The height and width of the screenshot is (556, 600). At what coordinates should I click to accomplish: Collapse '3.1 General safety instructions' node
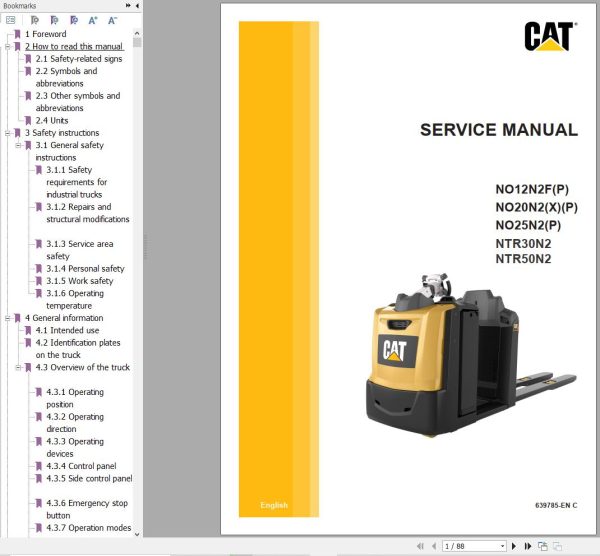tap(18, 145)
